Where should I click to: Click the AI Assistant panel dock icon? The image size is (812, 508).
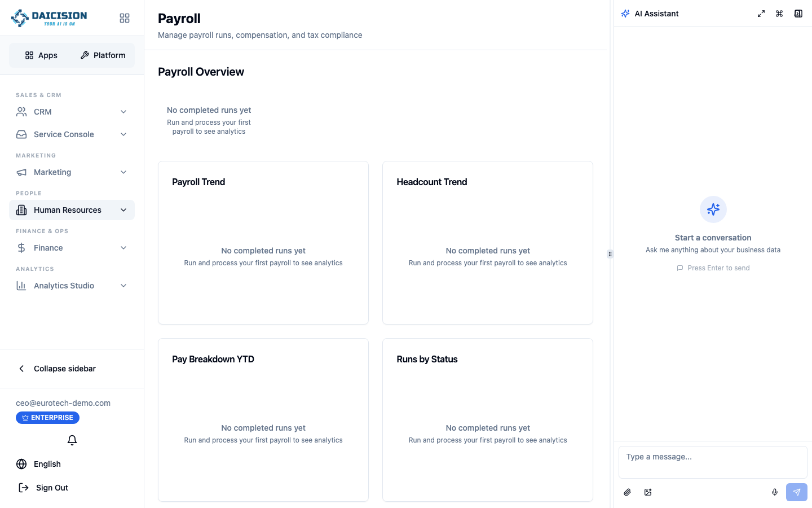[798, 14]
